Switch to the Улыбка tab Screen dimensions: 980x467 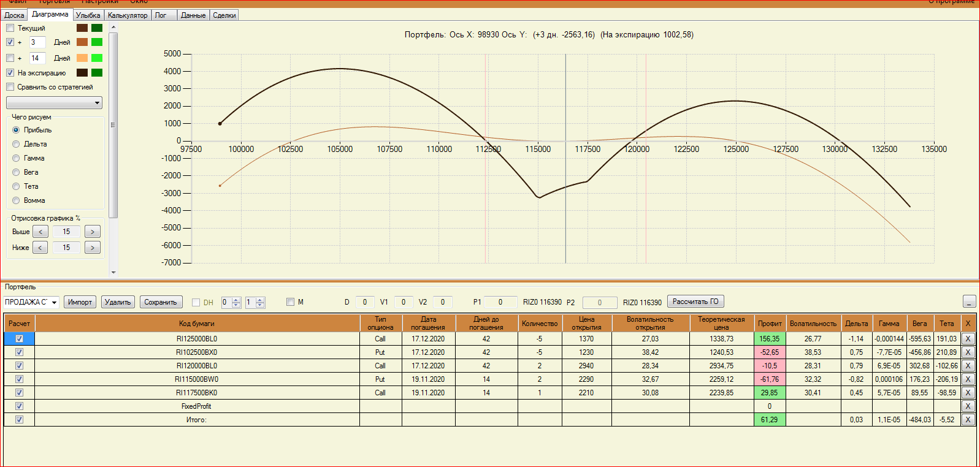(88, 15)
